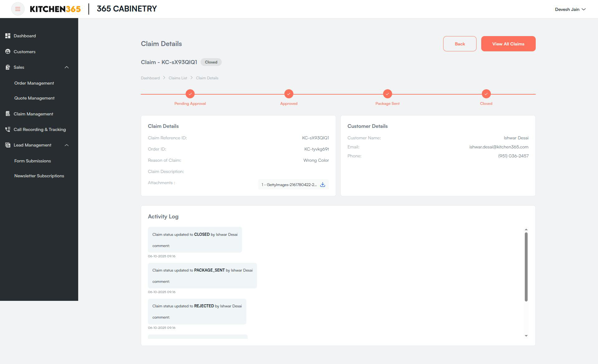Click the Wrong Color reason value
This screenshot has height=364, width=598.
tap(316, 160)
